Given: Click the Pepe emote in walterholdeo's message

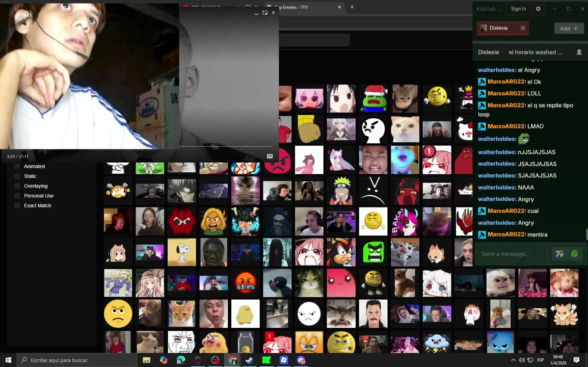Looking at the screenshot, I should 524,139.
